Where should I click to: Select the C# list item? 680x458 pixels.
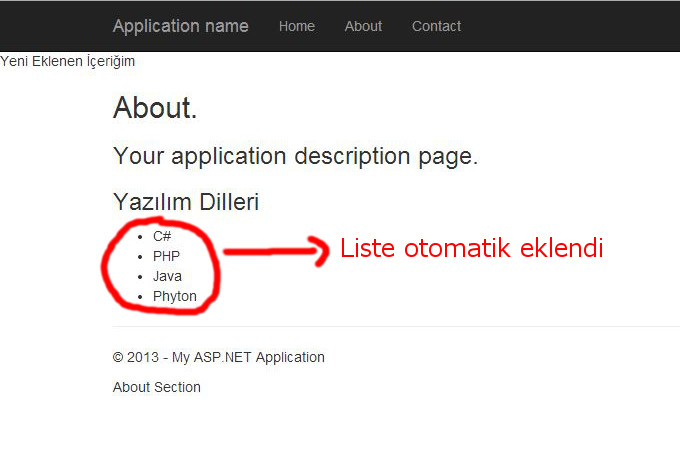click(x=162, y=236)
